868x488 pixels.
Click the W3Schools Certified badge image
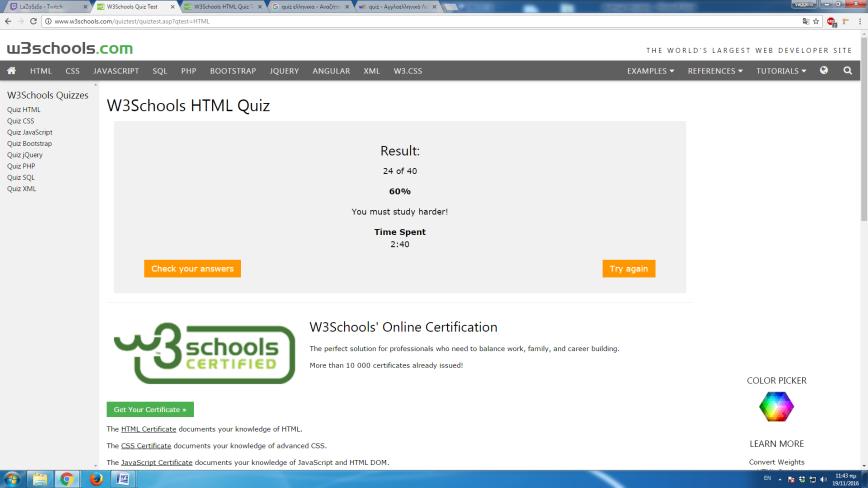pyautogui.click(x=204, y=353)
